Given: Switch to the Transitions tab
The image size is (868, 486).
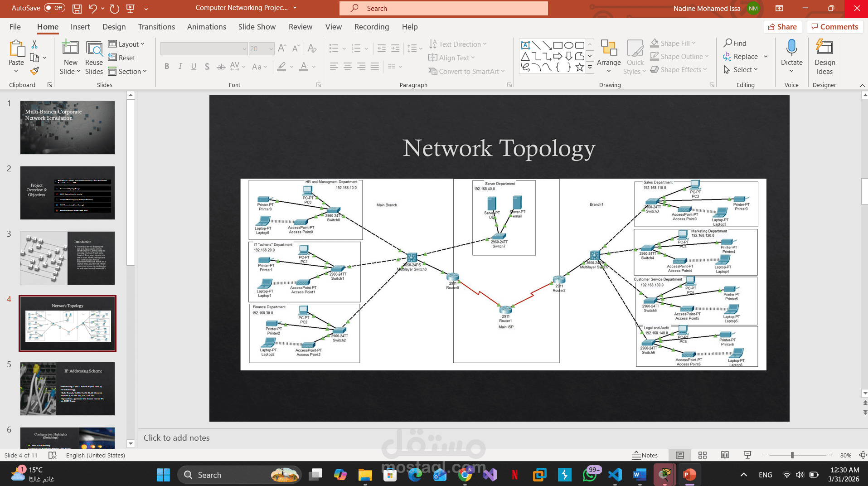Looking at the screenshot, I should tap(156, 27).
